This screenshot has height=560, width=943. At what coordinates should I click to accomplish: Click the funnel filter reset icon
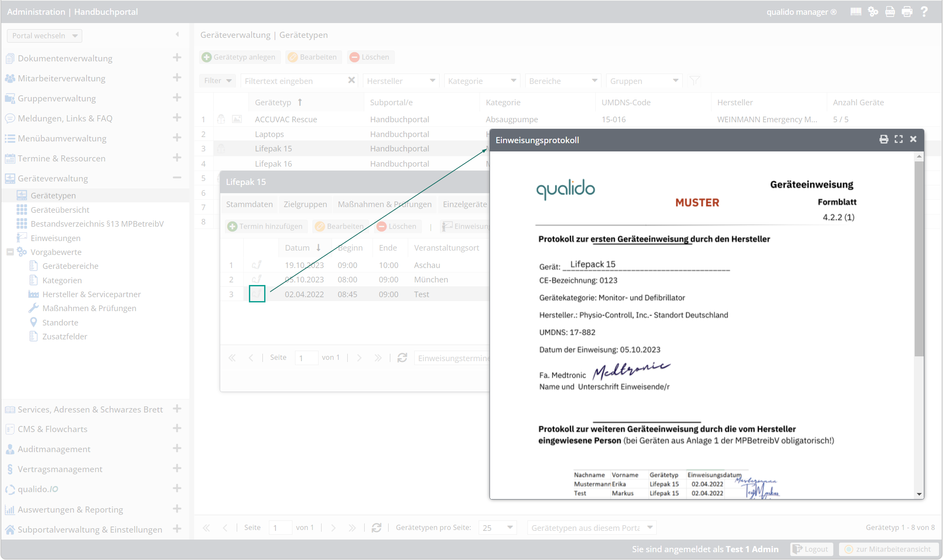pyautogui.click(x=695, y=80)
